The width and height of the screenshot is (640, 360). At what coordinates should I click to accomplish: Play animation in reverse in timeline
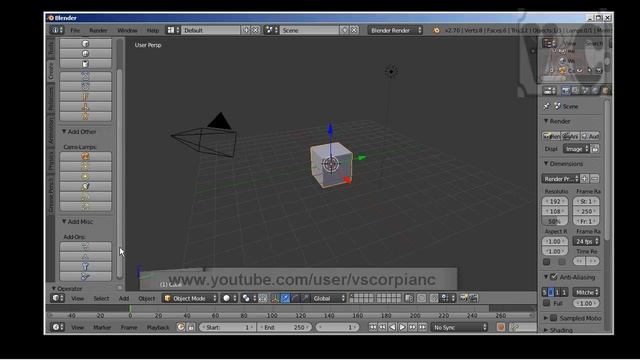click(x=392, y=327)
